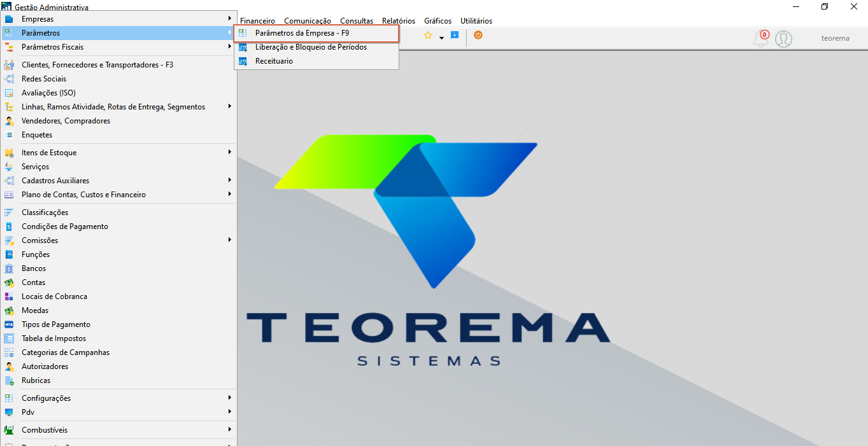Choose Bancos from the menu

[118, 268]
